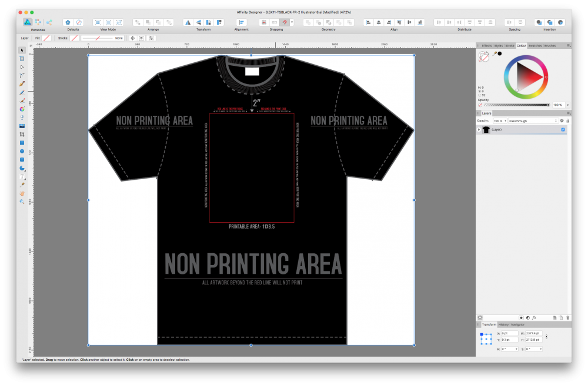Expand the (Layer) disclosure triangle
588x386 pixels.
479,129
